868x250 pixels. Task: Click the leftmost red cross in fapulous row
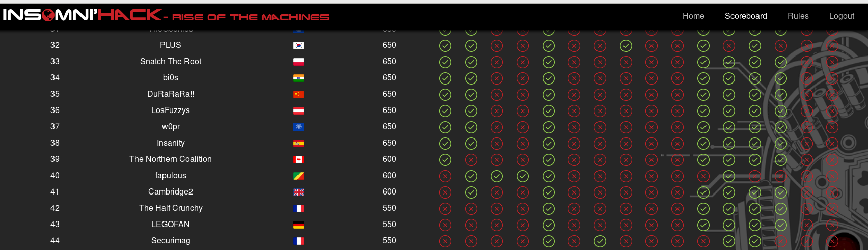(445, 176)
